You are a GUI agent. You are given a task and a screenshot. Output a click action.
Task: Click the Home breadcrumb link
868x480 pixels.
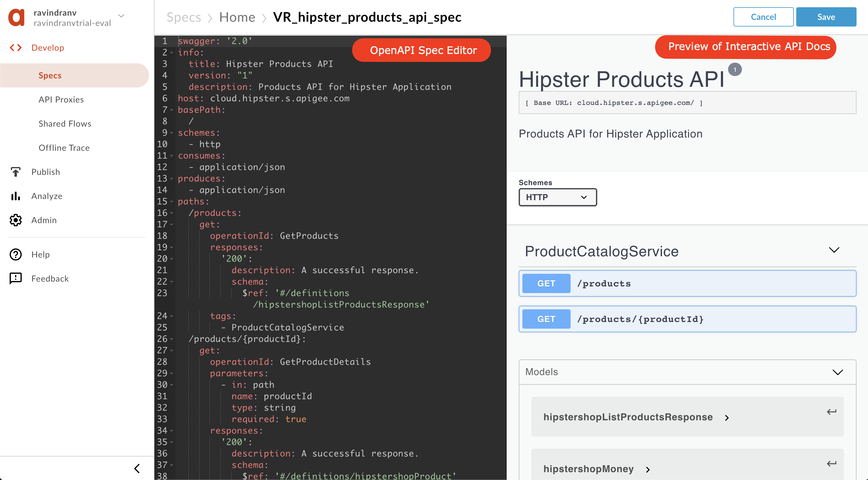pos(237,17)
